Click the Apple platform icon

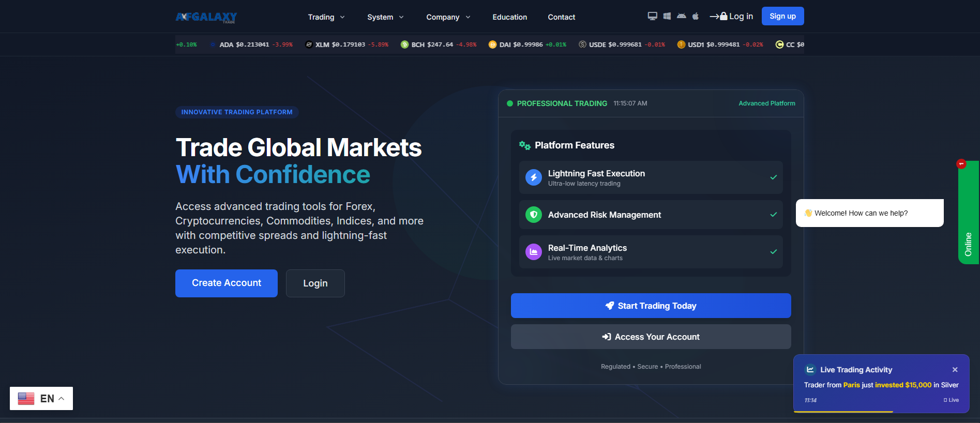coord(696,16)
